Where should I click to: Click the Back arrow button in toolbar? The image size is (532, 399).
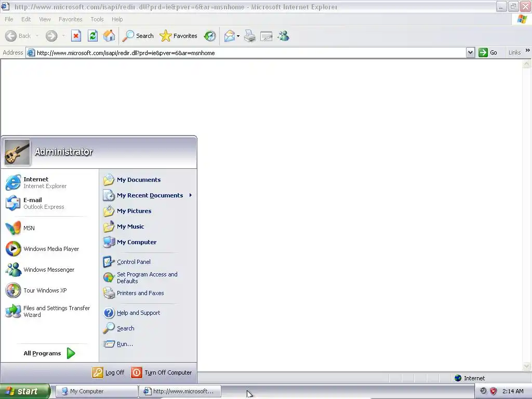pos(18,36)
